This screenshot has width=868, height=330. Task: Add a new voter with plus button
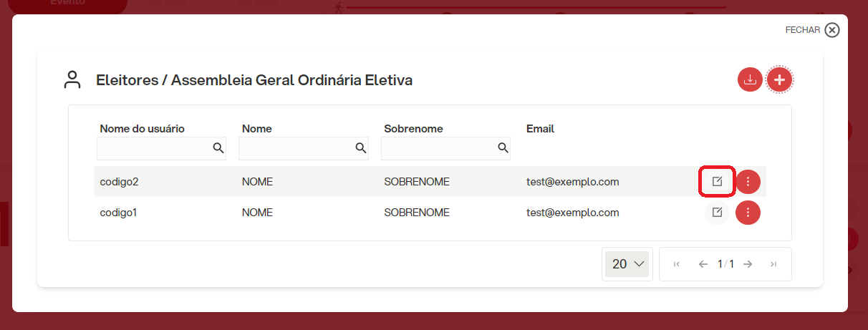(780, 79)
